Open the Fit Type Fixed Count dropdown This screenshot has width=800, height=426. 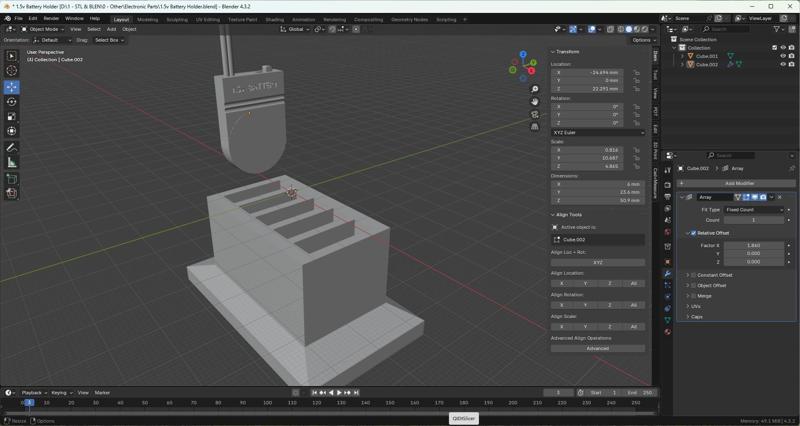click(x=753, y=210)
